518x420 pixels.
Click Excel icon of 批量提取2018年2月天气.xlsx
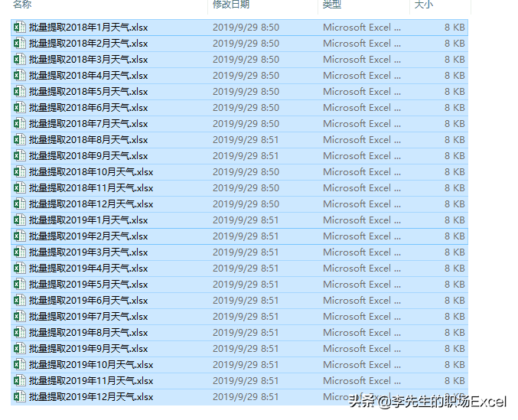pos(19,44)
